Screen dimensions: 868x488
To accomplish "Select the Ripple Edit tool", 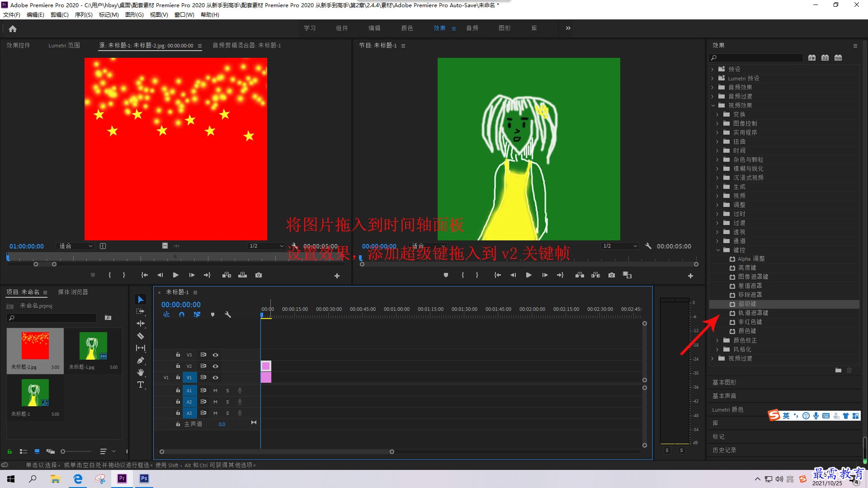I will pos(141,324).
